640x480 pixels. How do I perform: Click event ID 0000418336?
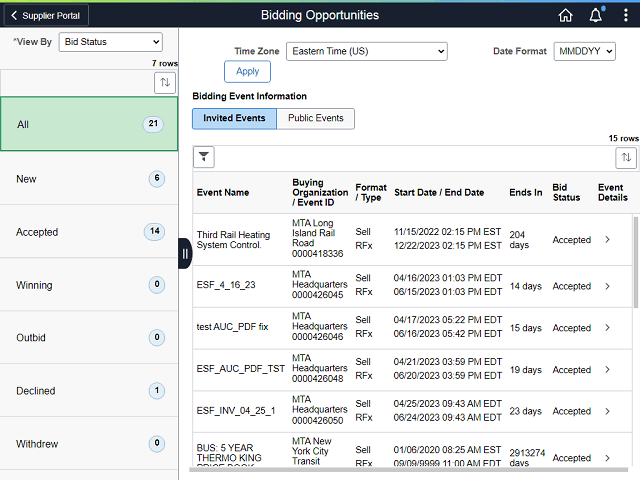point(318,254)
